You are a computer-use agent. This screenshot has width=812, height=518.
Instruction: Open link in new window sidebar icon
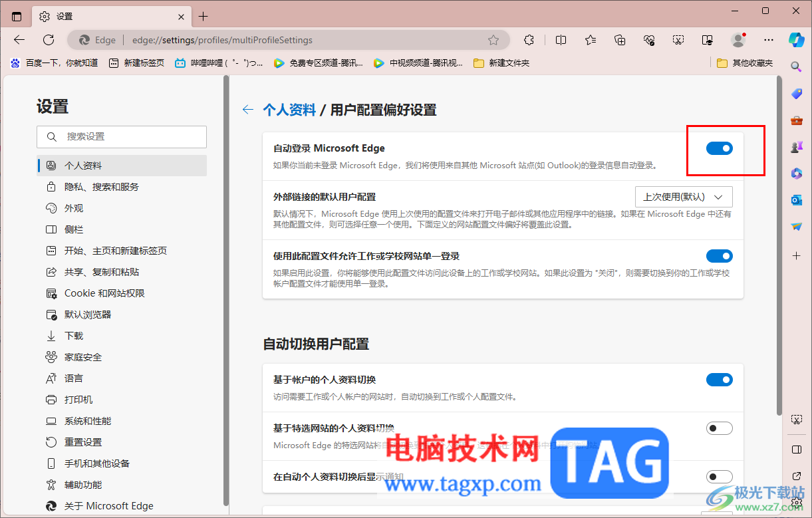point(796,476)
